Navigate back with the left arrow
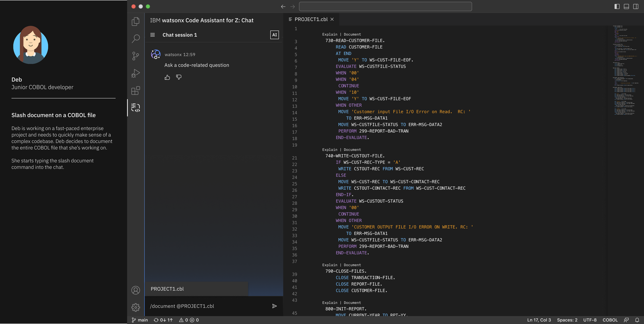The height and width of the screenshot is (324, 644). click(283, 6)
